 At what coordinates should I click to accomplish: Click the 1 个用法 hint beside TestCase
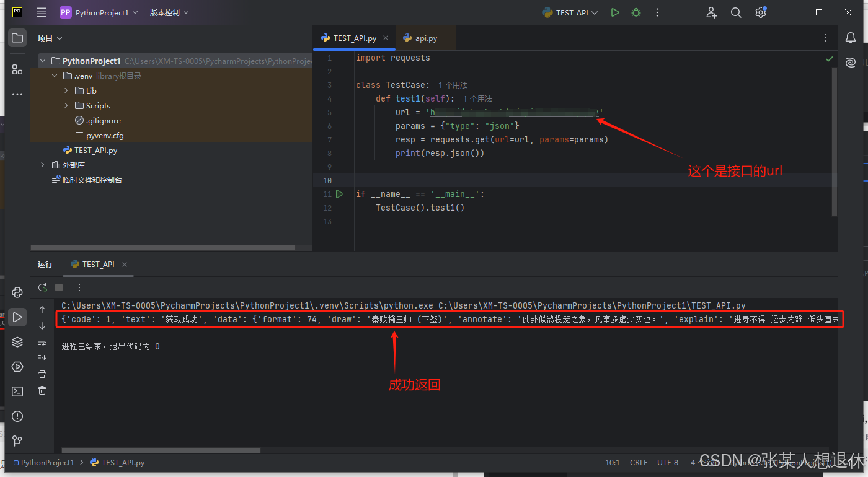click(x=453, y=85)
